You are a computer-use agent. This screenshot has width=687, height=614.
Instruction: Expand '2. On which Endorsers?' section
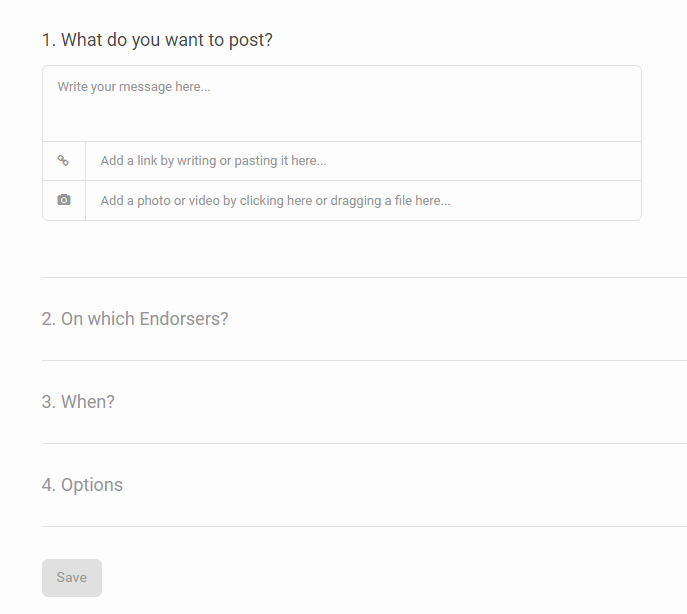[135, 319]
